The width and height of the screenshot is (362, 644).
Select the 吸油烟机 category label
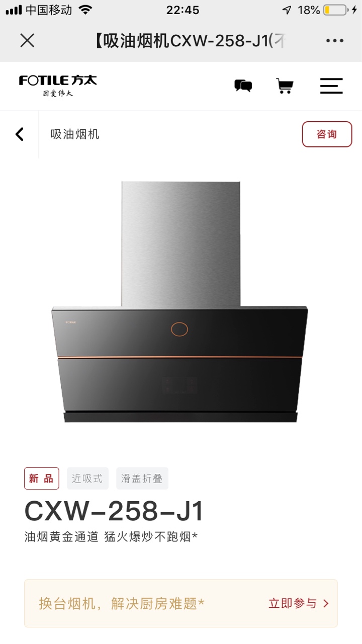[x=75, y=134]
